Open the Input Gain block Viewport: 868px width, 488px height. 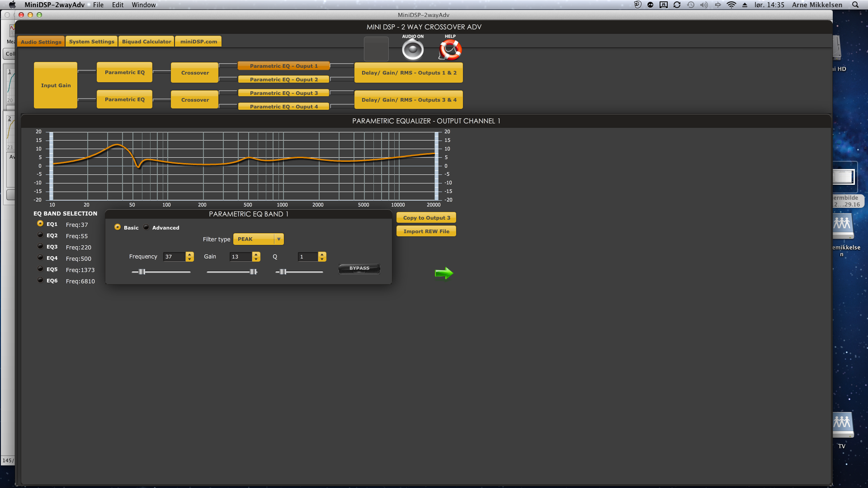coord(56,85)
